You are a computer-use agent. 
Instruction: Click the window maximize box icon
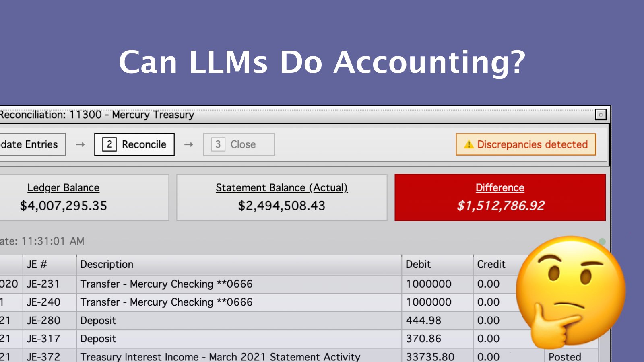pos(601,115)
